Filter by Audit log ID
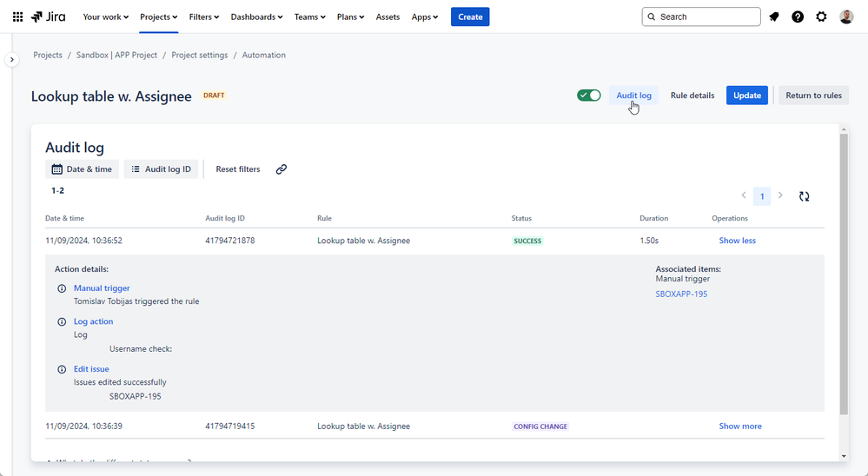868x476 pixels. pyautogui.click(x=161, y=169)
